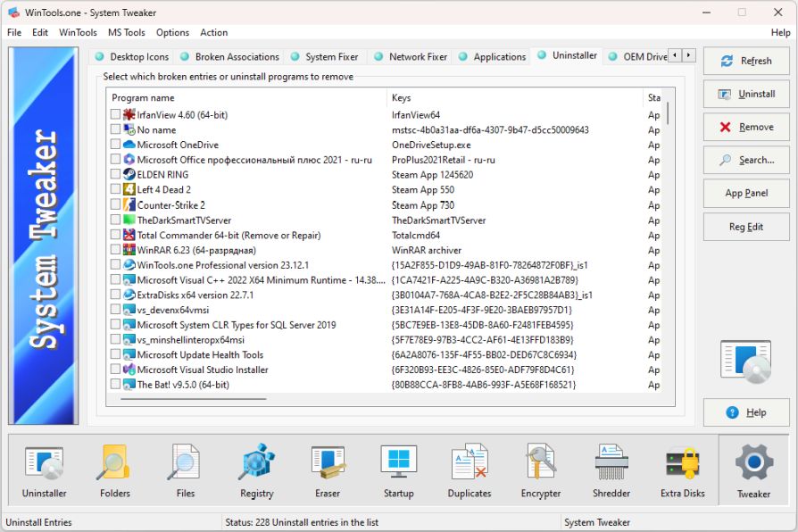Launch the Registry scanner tool
The height and width of the screenshot is (532, 798).
(x=256, y=471)
